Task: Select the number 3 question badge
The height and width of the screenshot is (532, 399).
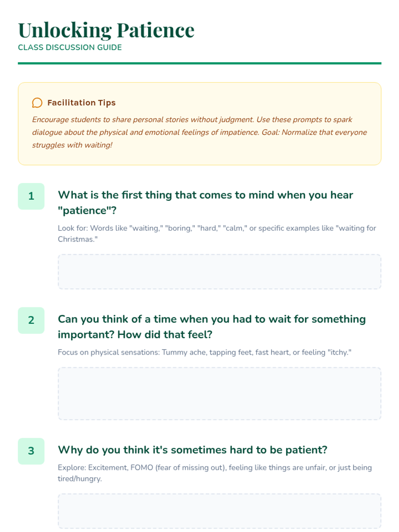Action: pos(31,451)
